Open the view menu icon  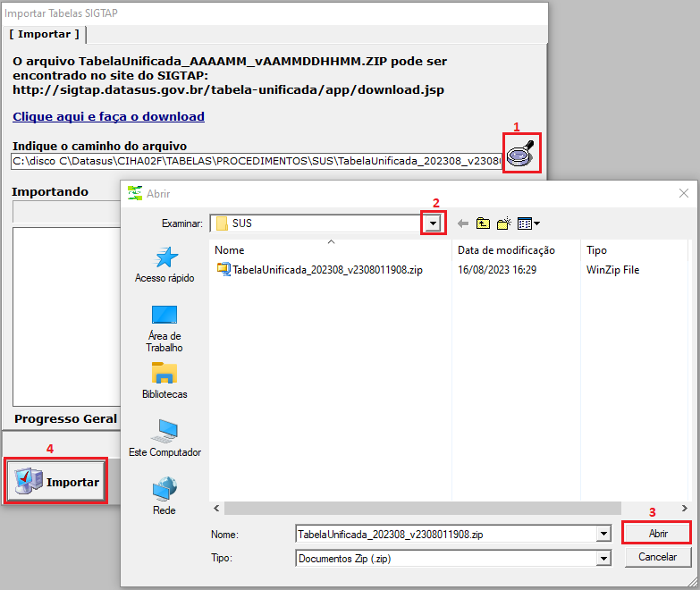point(528,223)
